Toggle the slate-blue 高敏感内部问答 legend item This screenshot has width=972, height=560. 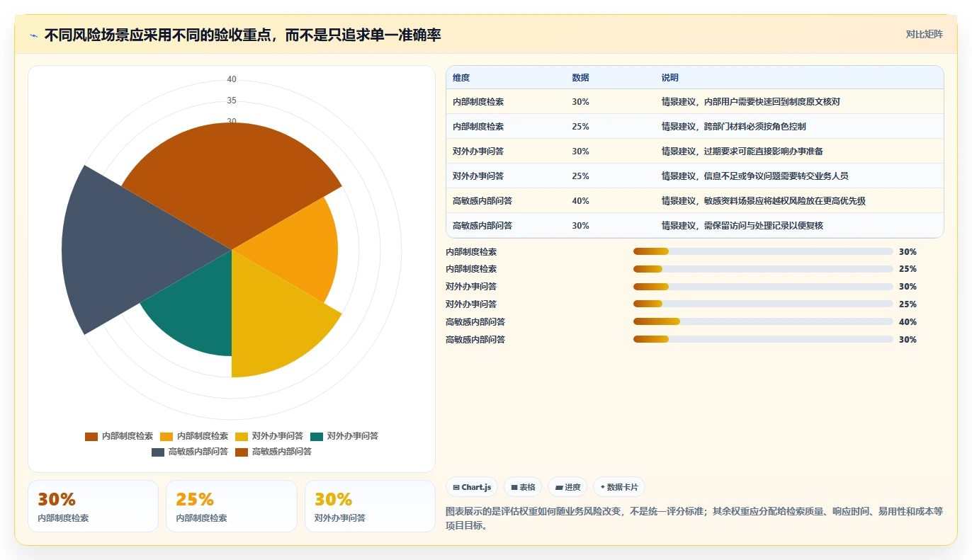pyautogui.click(x=190, y=452)
